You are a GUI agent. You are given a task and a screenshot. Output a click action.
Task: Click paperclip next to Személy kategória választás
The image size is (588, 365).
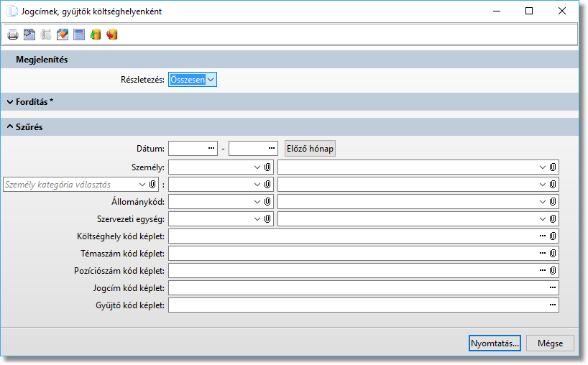point(152,185)
